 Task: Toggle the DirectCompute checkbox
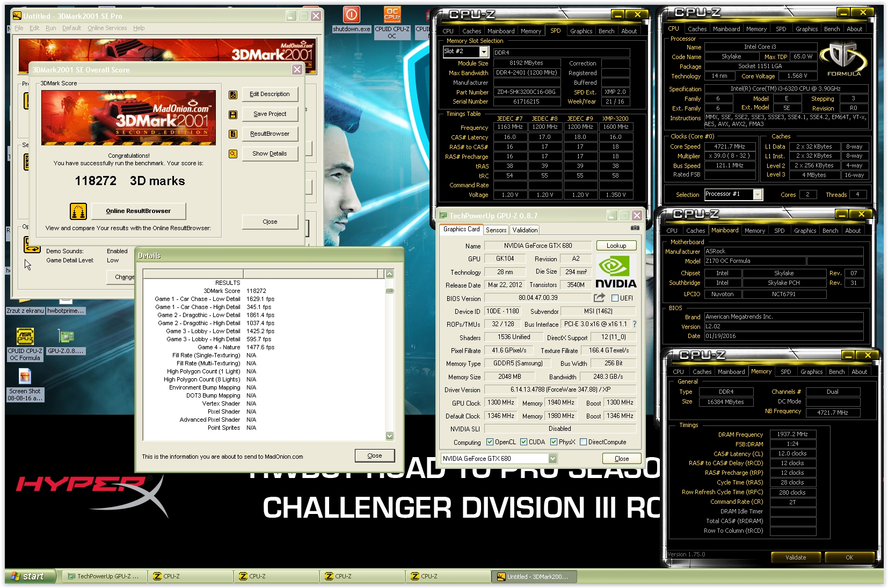(583, 442)
